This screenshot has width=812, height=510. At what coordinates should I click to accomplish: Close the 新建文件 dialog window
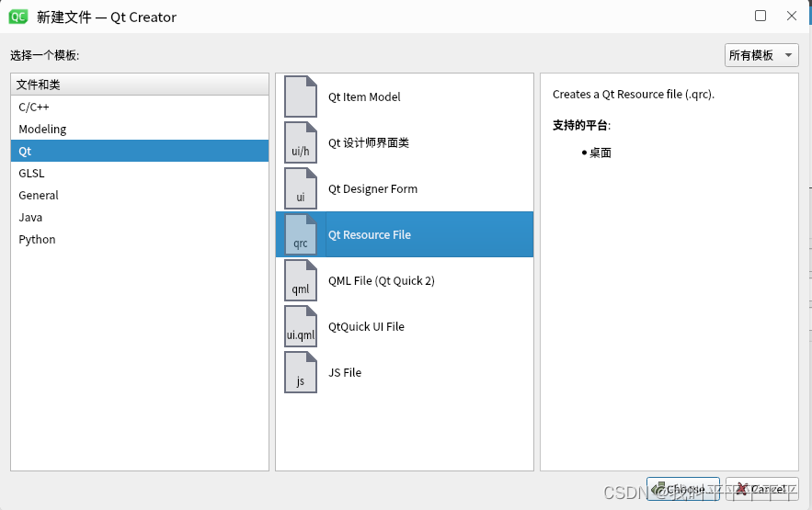tap(791, 16)
